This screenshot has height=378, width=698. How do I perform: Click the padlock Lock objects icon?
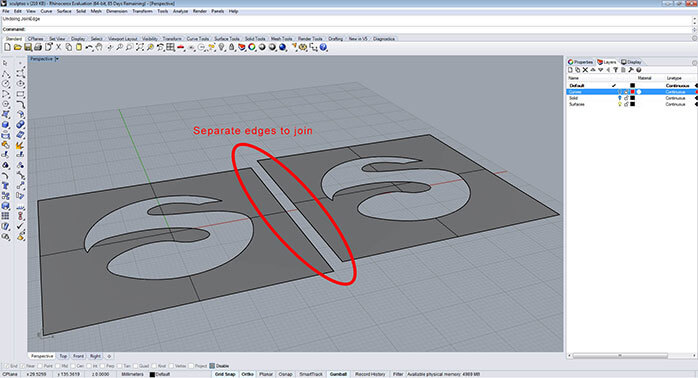click(231, 47)
